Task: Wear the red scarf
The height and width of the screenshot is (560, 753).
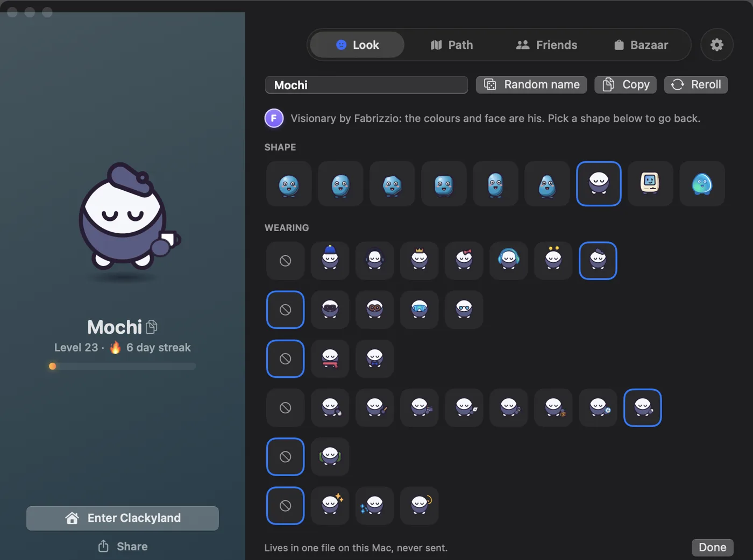Action: coord(330,358)
